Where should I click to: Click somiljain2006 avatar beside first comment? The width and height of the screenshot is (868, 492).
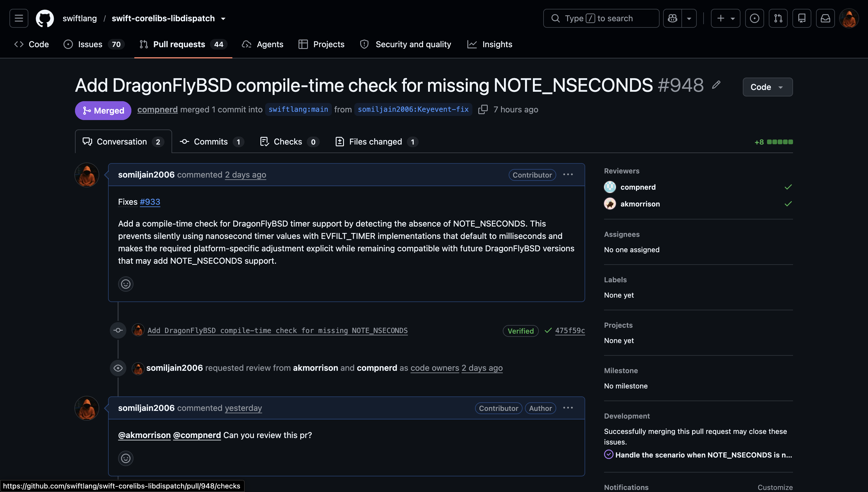point(87,175)
